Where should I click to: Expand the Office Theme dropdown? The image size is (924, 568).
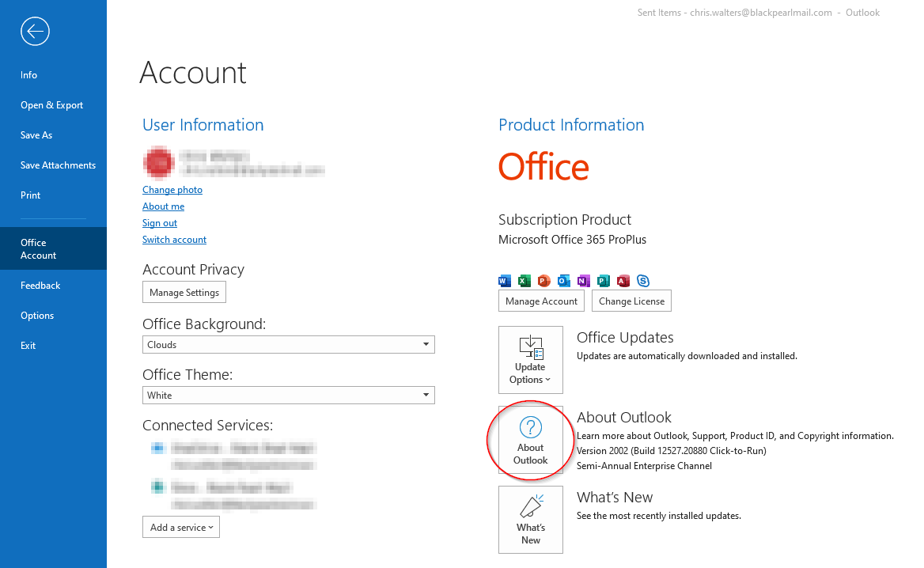pos(289,396)
